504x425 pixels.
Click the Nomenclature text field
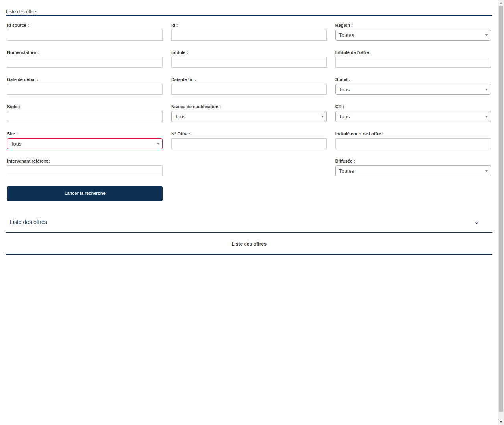tap(85, 62)
